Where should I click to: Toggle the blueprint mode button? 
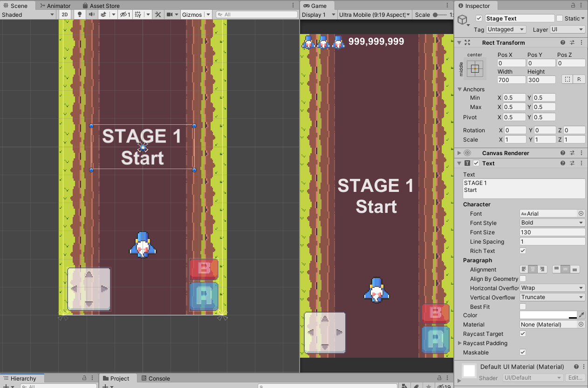tap(567, 80)
